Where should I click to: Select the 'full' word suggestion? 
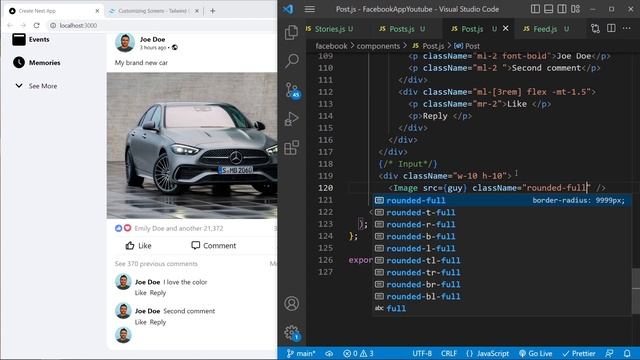pos(502,309)
